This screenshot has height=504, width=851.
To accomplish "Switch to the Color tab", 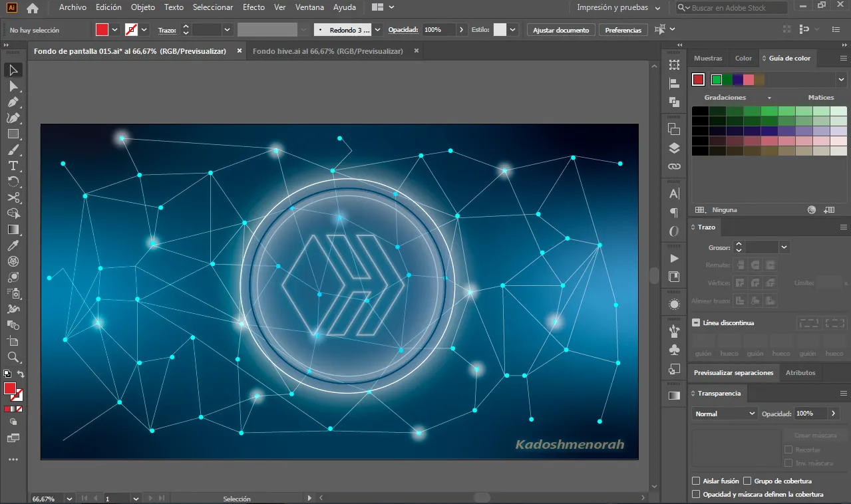I will tap(743, 59).
